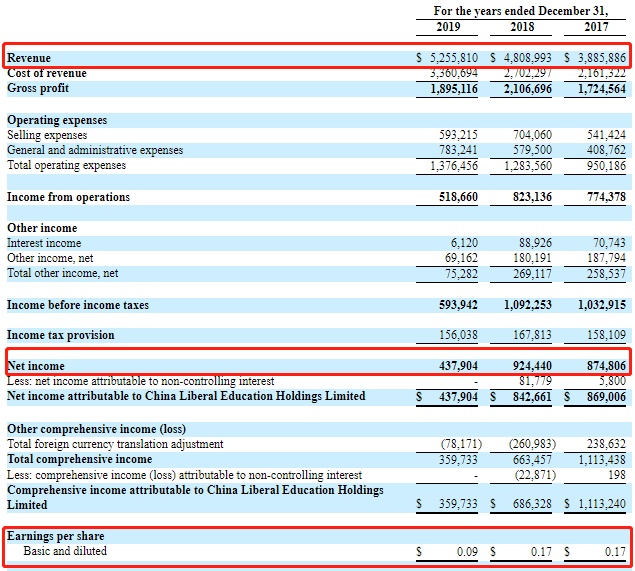Select 2017 Net income 874,806
This screenshot has height=571, width=635.
tap(606, 366)
